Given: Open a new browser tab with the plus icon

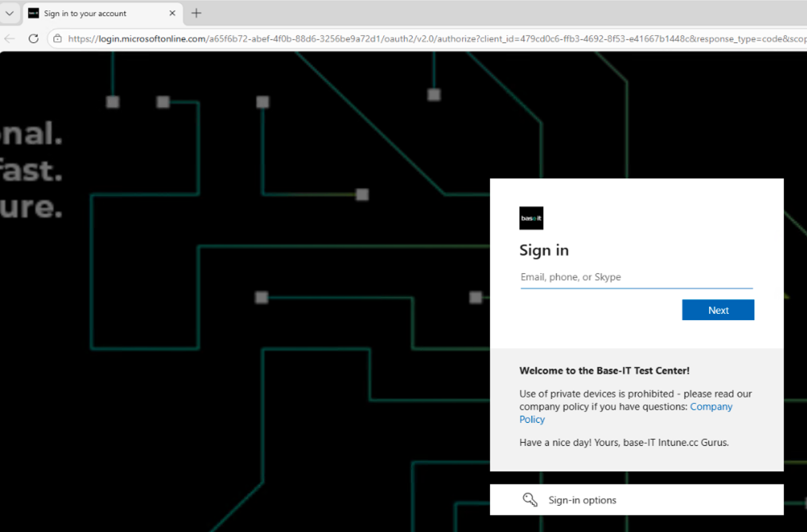Looking at the screenshot, I should coord(196,13).
